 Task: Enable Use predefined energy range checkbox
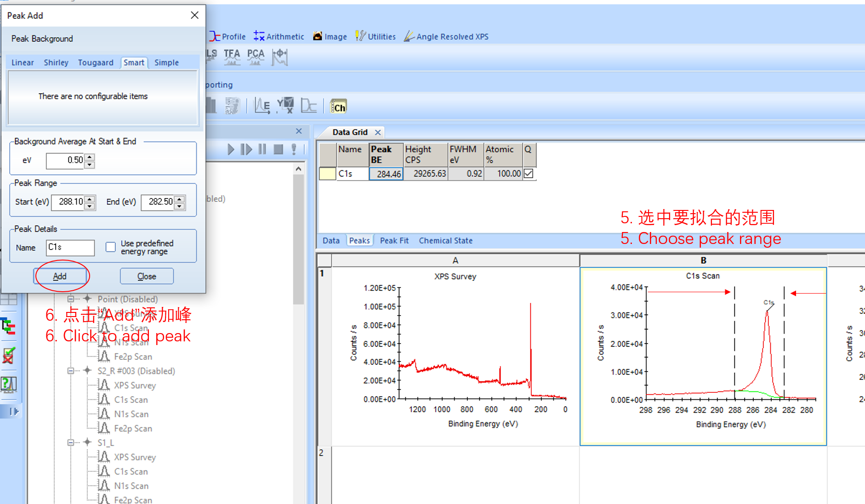tap(111, 247)
